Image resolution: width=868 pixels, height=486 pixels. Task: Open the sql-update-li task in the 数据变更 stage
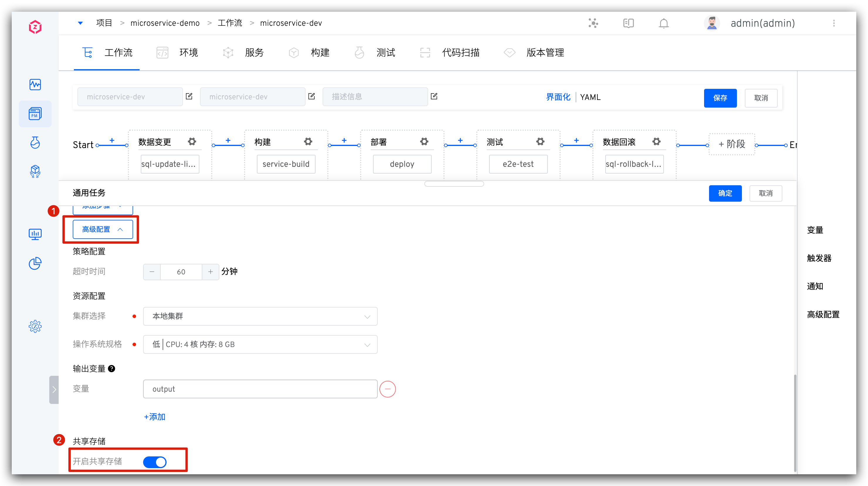(x=169, y=164)
